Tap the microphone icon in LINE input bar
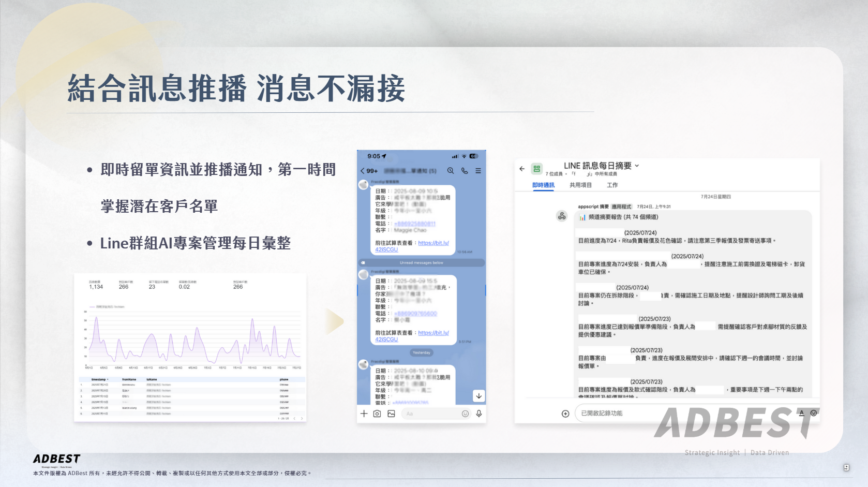Image resolution: width=868 pixels, height=487 pixels. [x=479, y=414]
